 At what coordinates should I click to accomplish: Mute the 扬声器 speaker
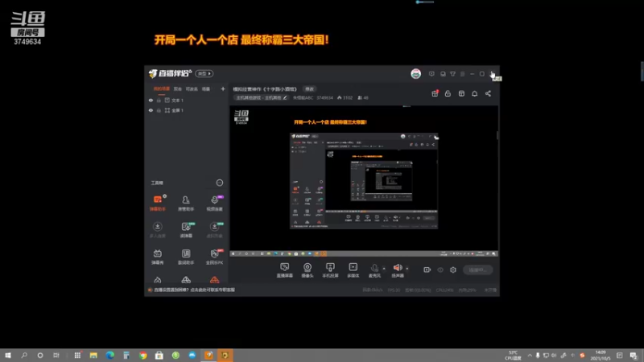[x=398, y=270]
